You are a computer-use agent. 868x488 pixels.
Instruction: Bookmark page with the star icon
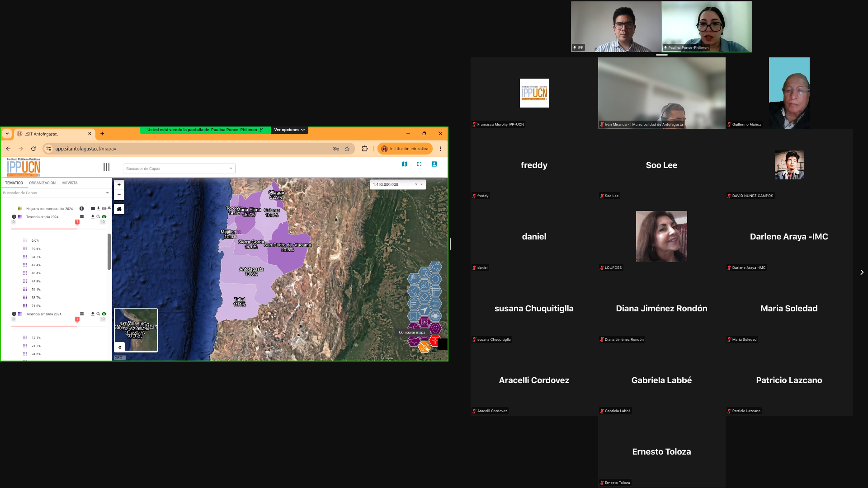click(x=347, y=149)
